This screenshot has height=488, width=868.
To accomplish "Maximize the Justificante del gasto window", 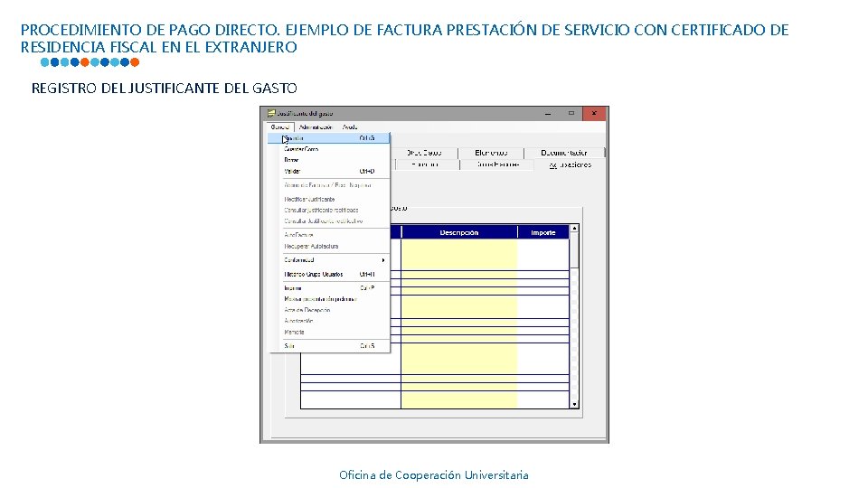I will (571, 113).
